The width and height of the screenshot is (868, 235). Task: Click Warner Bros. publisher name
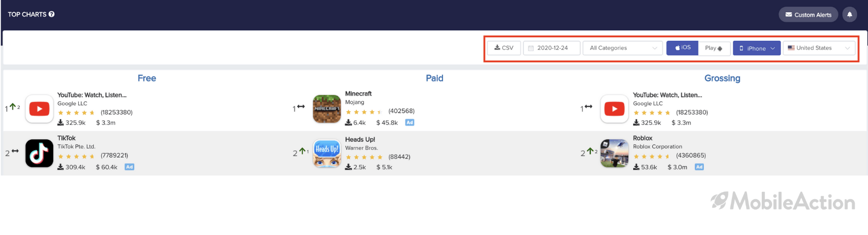tap(361, 148)
